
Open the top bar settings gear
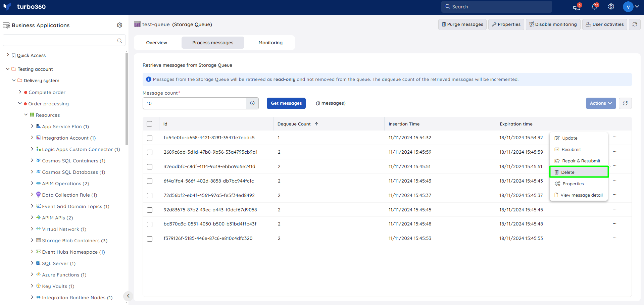[611, 7]
